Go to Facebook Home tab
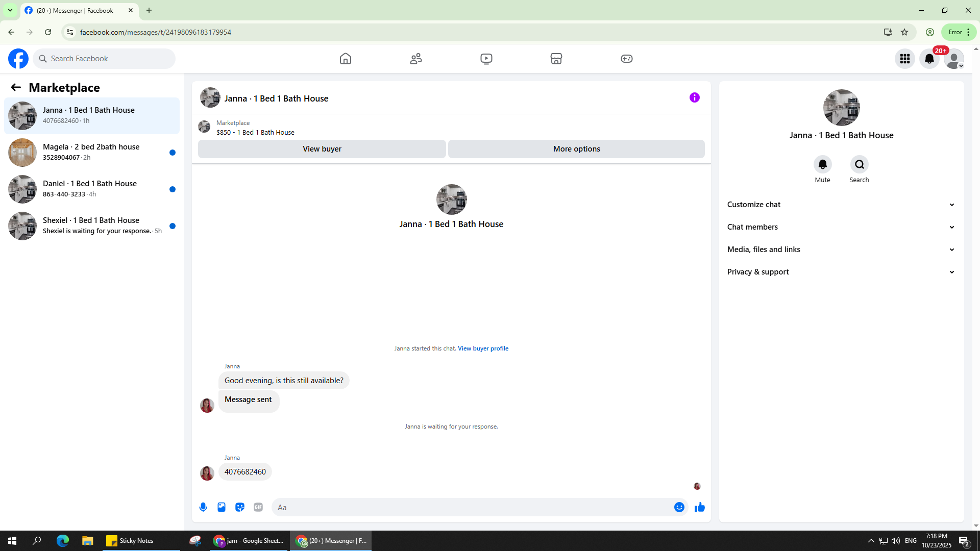980x551 pixels. tap(346, 59)
